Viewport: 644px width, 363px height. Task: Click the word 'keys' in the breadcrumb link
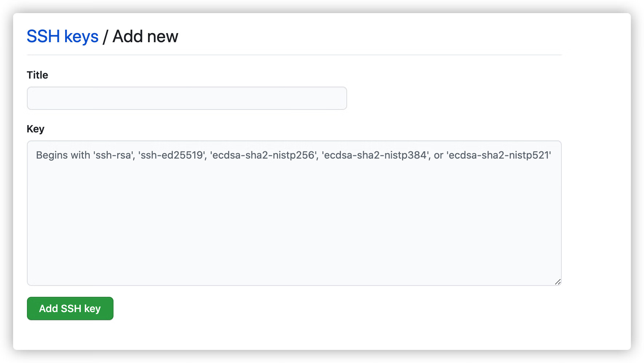81,36
